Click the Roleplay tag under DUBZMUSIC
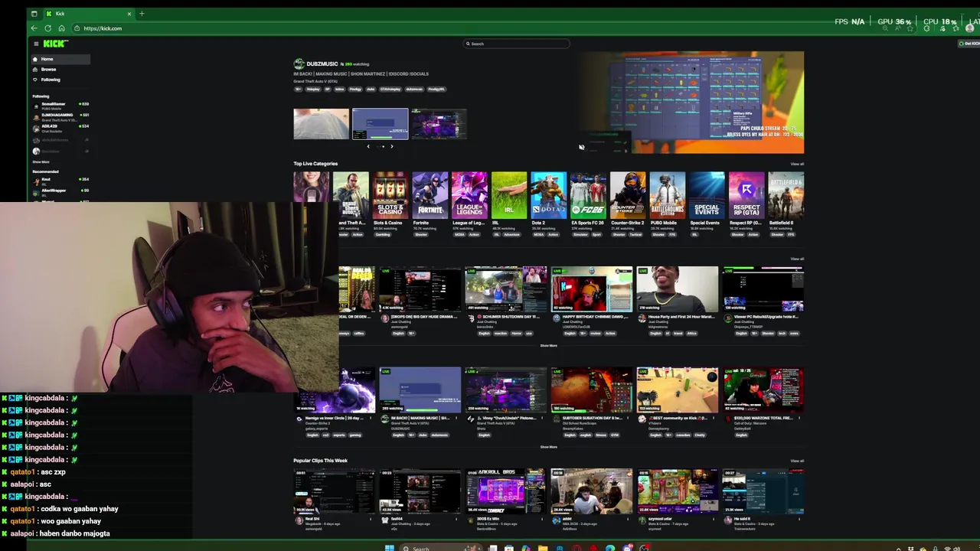This screenshot has height=551, width=980. click(x=313, y=89)
